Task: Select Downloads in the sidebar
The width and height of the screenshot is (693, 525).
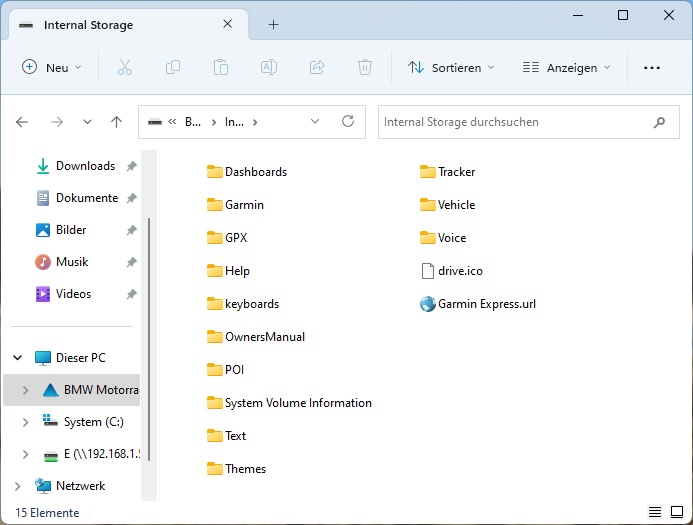Action: (x=84, y=166)
